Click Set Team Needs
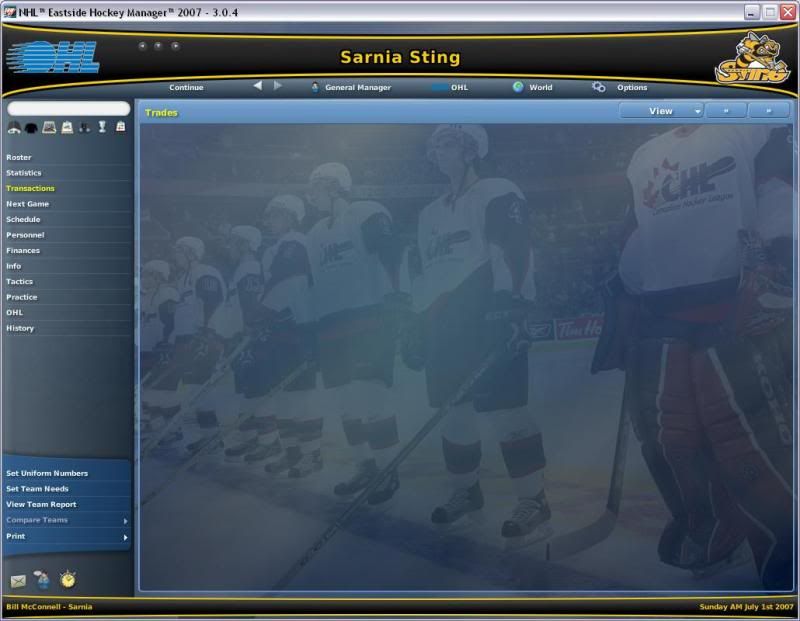800x621 pixels. pos(37,489)
